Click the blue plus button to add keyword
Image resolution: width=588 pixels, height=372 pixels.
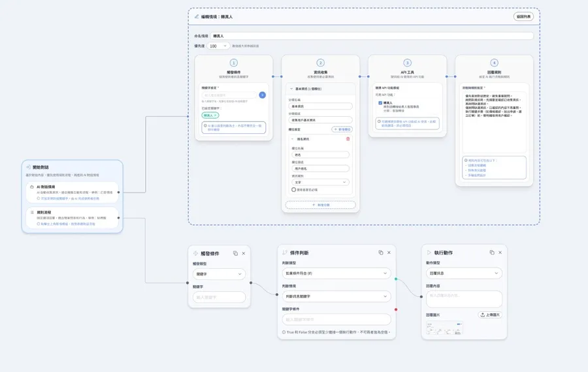pyautogui.click(x=262, y=95)
